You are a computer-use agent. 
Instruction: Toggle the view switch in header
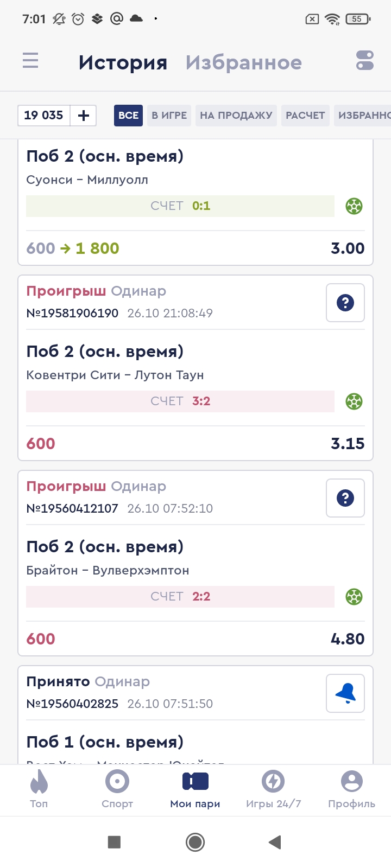click(365, 61)
